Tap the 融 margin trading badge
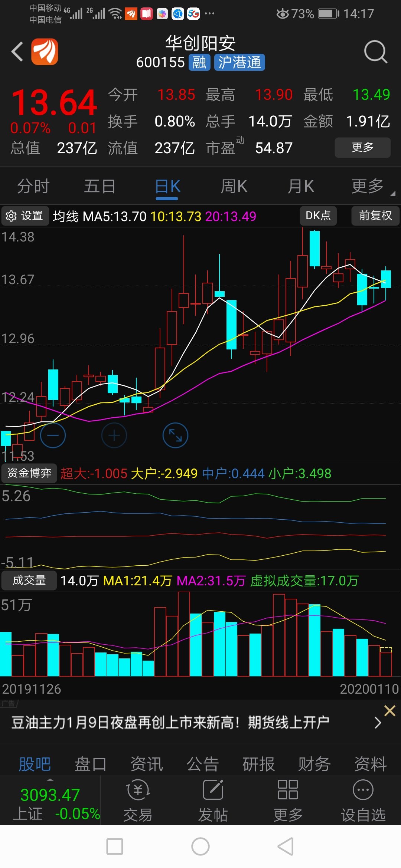401x868 pixels. (199, 62)
